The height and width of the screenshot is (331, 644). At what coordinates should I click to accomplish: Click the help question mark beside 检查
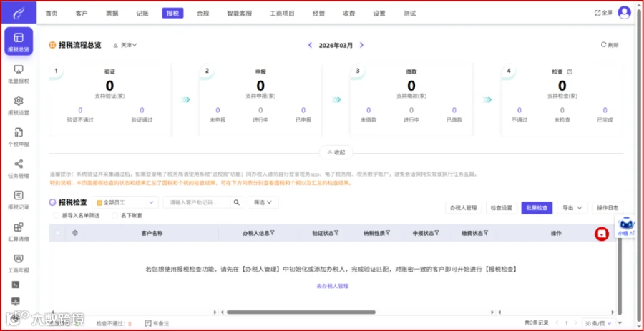pos(570,71)
